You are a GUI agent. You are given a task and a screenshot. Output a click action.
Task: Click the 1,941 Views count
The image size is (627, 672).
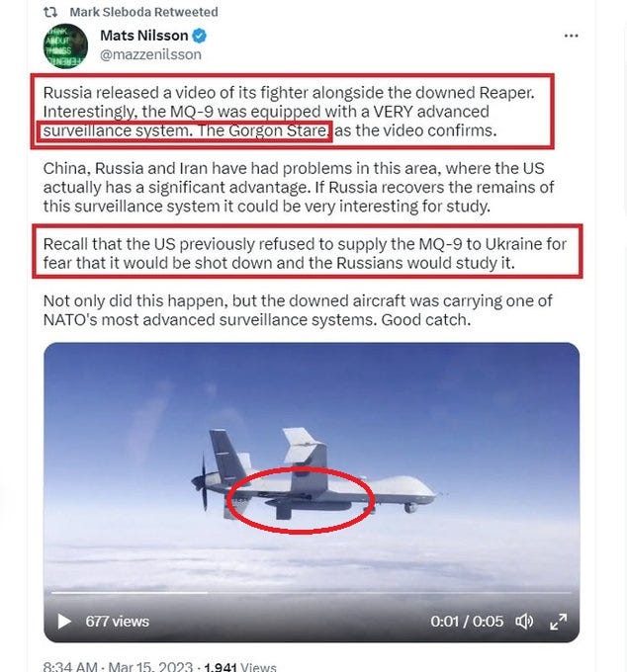[x=240, y=666]
